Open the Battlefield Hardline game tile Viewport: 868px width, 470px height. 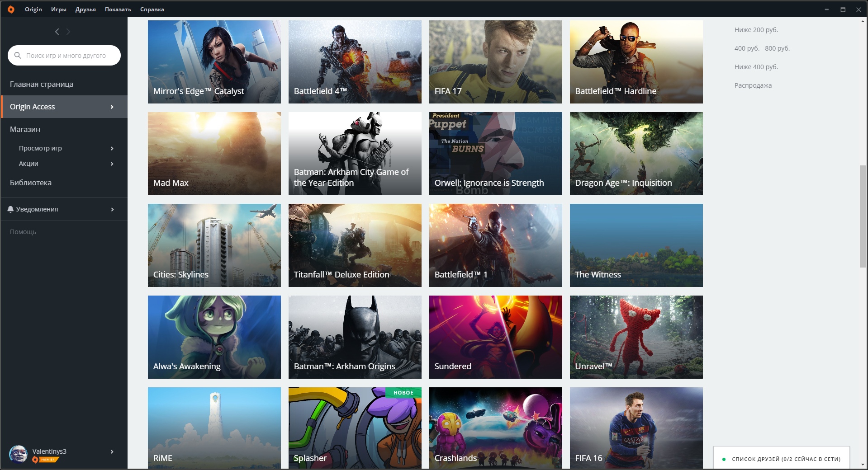coord(636,62)
